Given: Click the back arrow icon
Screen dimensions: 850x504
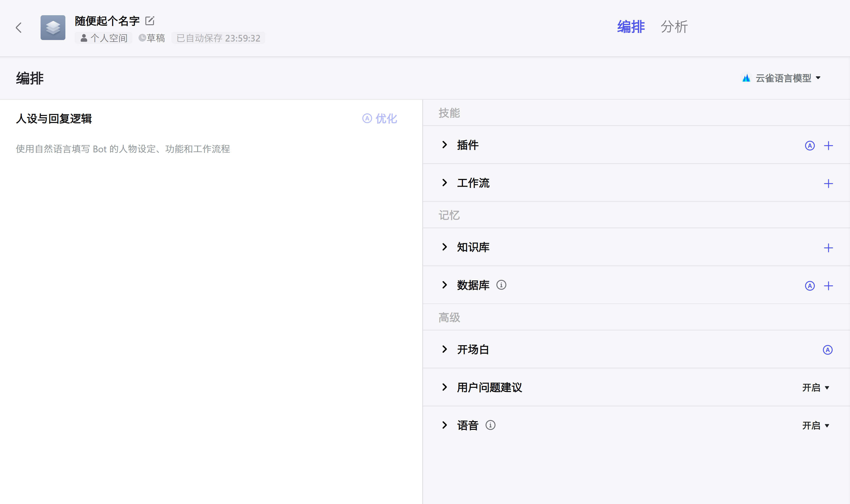Looking at the screenshot, I should click(19, 28).
